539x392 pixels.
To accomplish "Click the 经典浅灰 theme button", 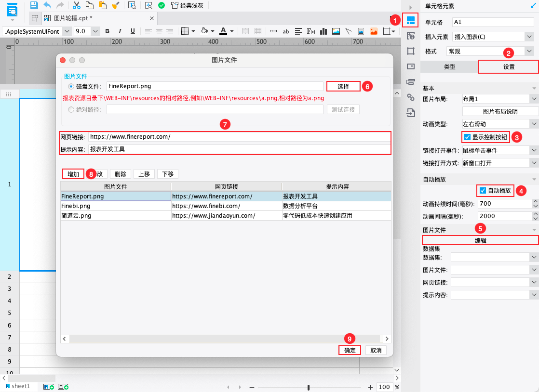I will coord(188,5).
